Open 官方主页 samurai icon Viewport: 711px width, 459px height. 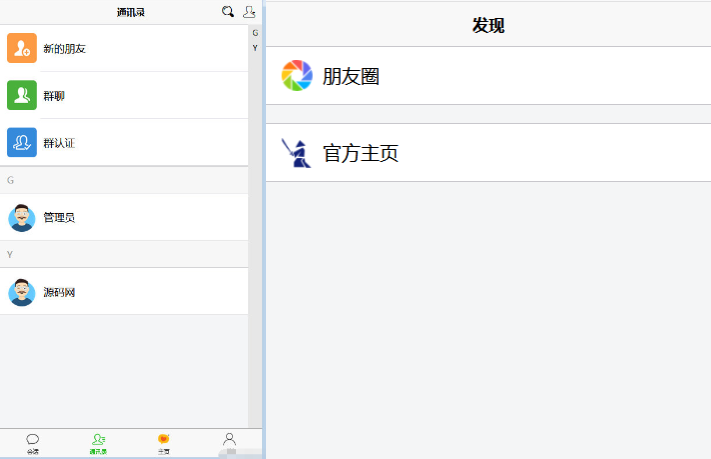coord(297,153)
